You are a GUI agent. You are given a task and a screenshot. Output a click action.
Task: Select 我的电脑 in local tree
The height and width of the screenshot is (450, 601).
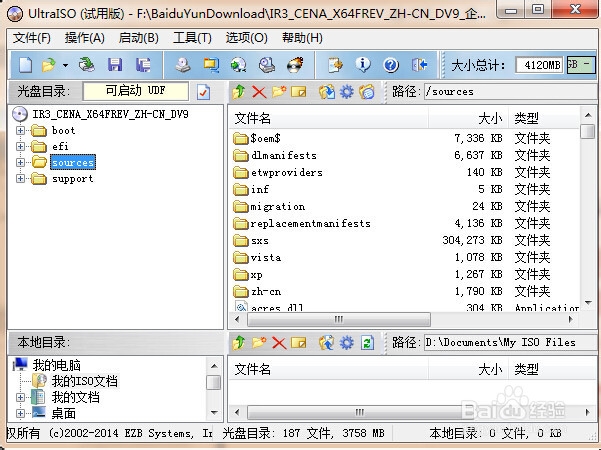coord(56,365)
